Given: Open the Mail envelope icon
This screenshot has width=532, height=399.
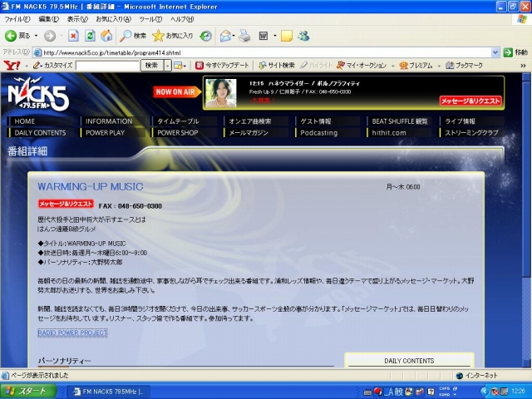Looking at the screenshot, I should coord(225,36).
